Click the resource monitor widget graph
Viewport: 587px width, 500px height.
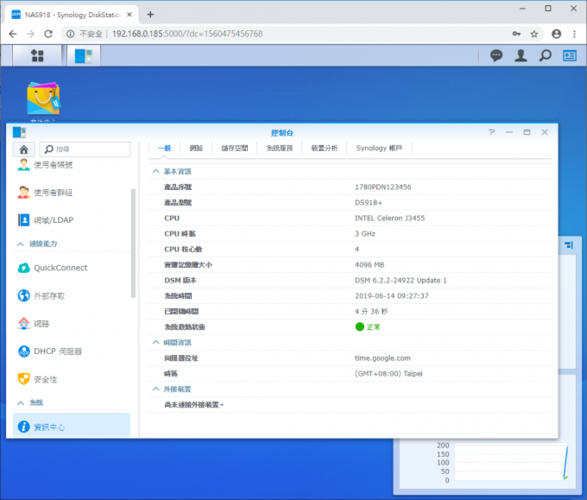point(511,463)
